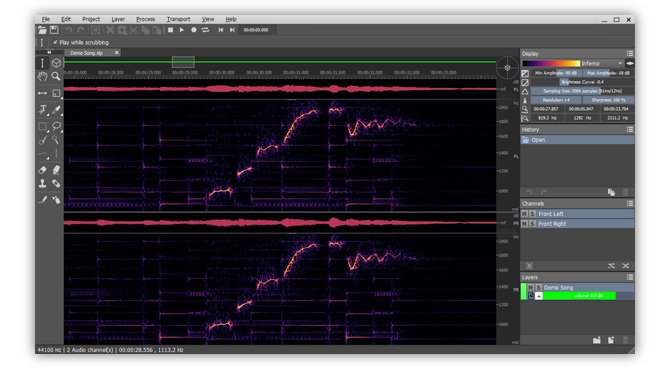The image size is (670, 369).
Task: Select the magic wand tool
Action: (x=56, y=140)
